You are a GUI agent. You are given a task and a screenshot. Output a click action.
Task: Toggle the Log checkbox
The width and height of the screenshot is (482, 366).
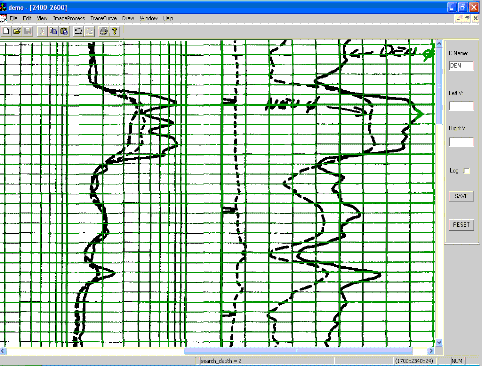coord(467,171)
